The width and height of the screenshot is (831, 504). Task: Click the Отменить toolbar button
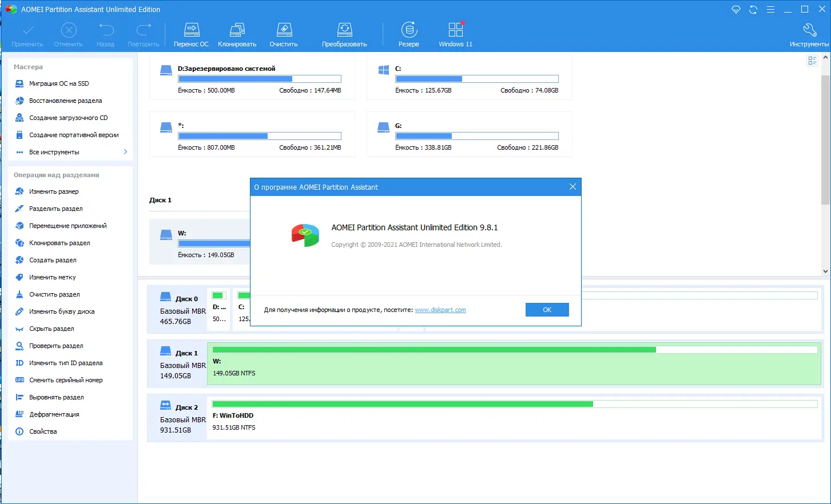69,35
